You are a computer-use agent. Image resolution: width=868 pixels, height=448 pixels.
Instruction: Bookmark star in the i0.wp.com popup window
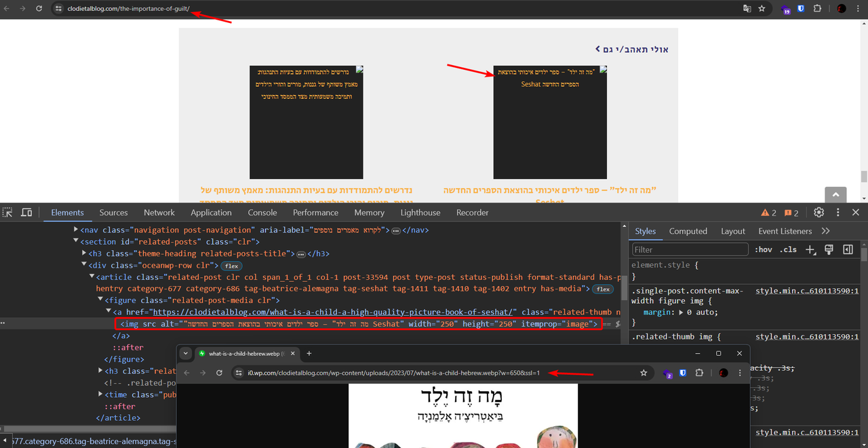click(x=644, y=373)
